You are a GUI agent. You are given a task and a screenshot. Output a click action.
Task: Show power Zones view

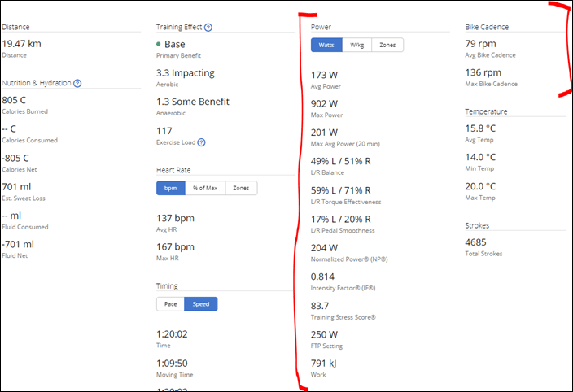tap(387, 45)
